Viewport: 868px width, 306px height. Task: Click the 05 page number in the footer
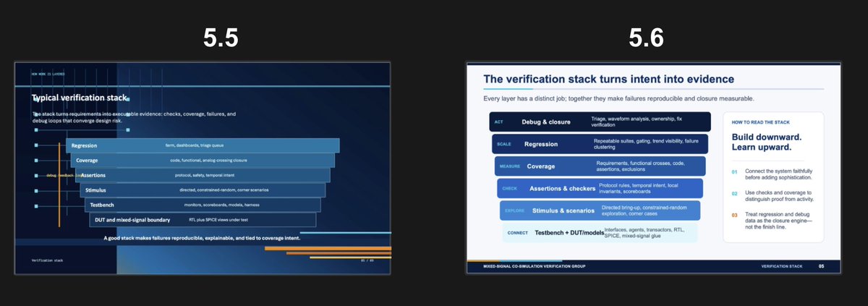click(821, 267)
